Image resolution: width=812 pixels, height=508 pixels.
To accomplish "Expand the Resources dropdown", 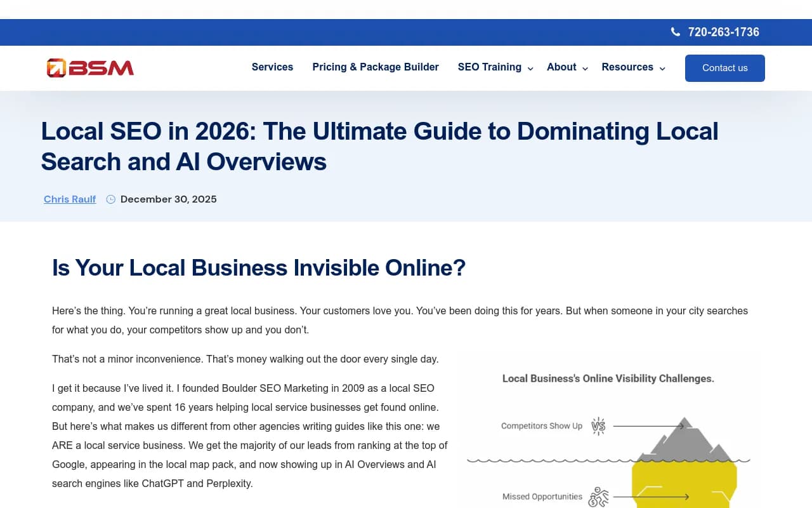I will 662,68.
